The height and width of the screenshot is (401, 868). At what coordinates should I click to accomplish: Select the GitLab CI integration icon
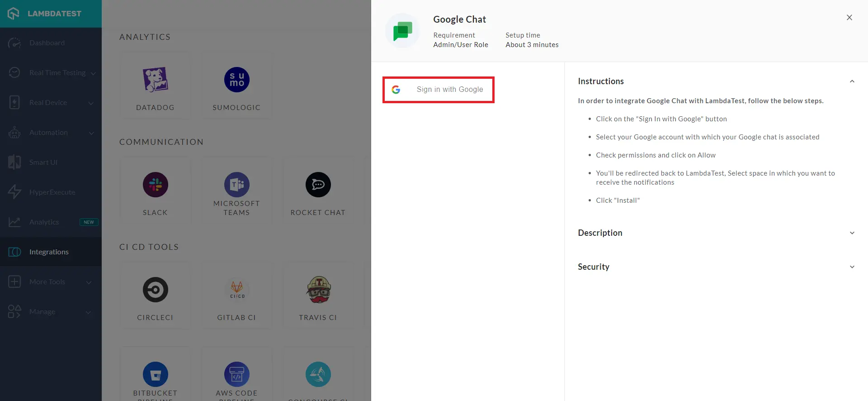coord(236,290)
